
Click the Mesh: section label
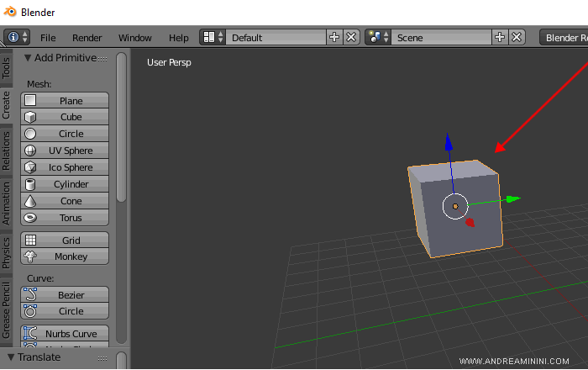coord(39,84)
